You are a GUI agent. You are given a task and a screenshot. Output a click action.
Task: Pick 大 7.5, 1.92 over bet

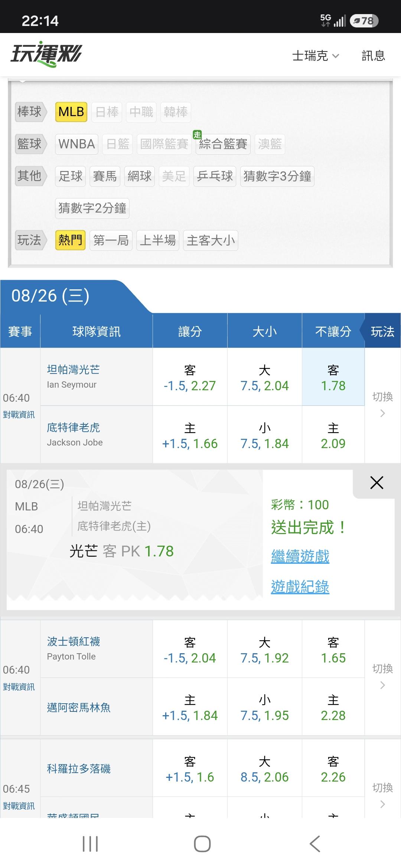point(264,649)
